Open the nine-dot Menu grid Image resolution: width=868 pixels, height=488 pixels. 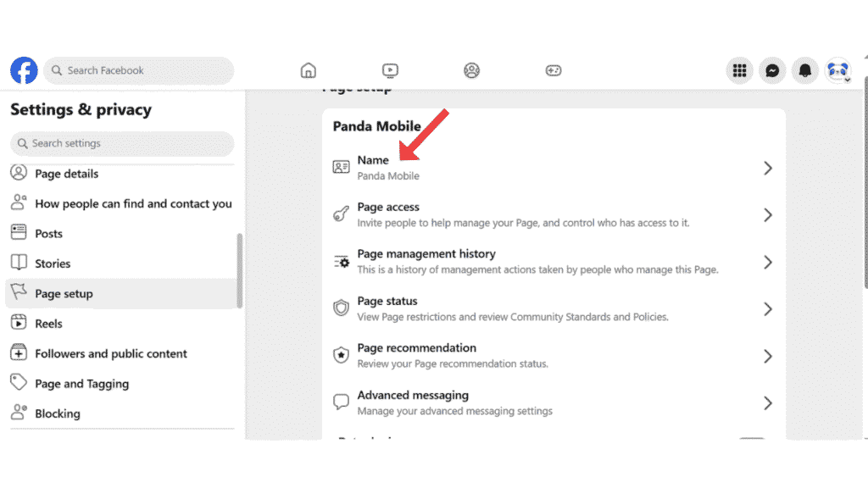[x=739, y=70]
